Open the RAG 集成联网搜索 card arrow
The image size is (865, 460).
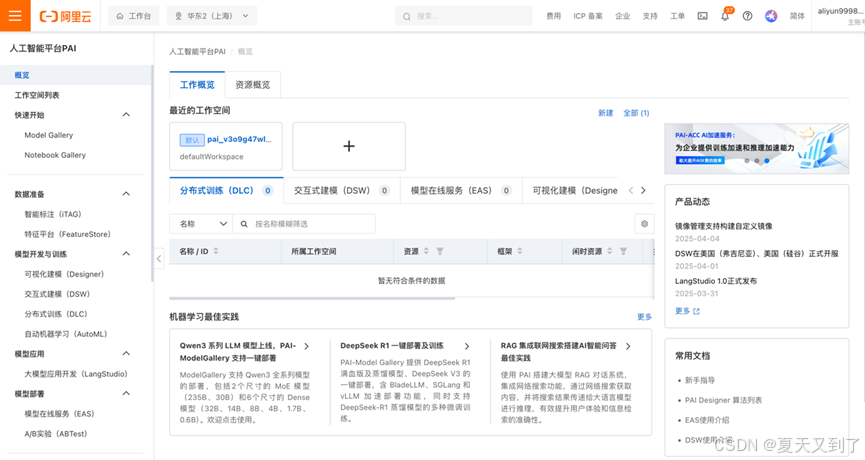pyautogui.click(x=628, y=346)
